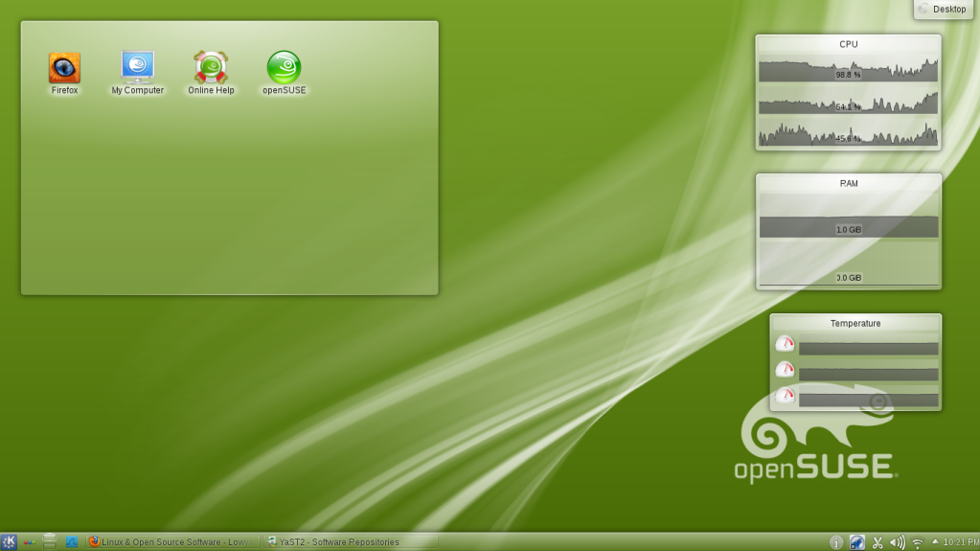Open the Firefox desktop icon
The image size is (980, 551).
pyautogui.click(x=64, y=68)
